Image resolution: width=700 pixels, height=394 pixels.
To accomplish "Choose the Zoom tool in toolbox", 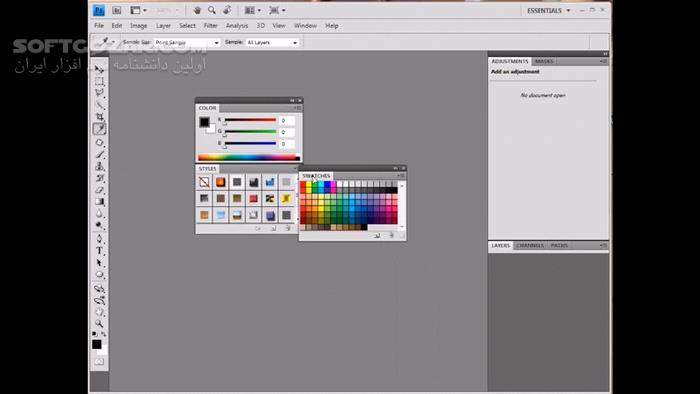I will click(100, 323).
